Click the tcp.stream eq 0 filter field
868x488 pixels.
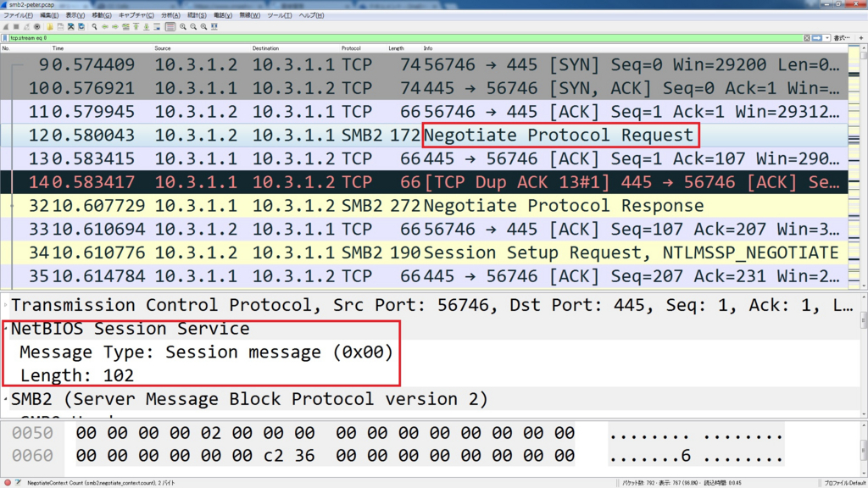pos(406,38)
